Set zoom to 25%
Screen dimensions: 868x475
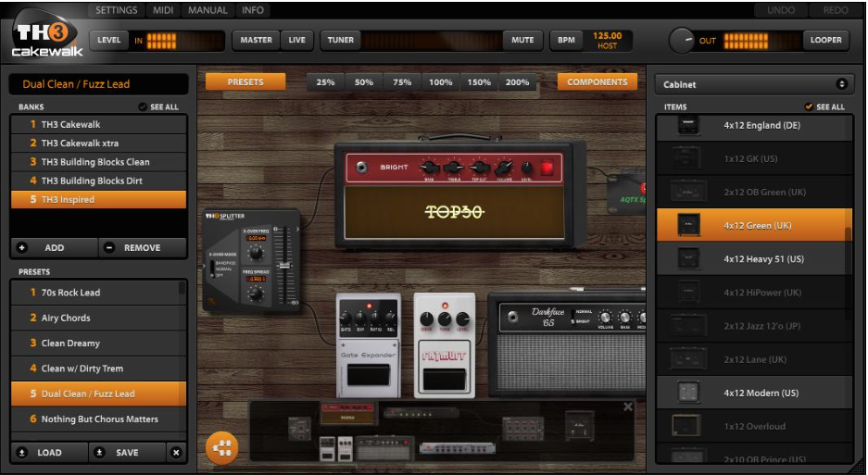click(325, 81)
